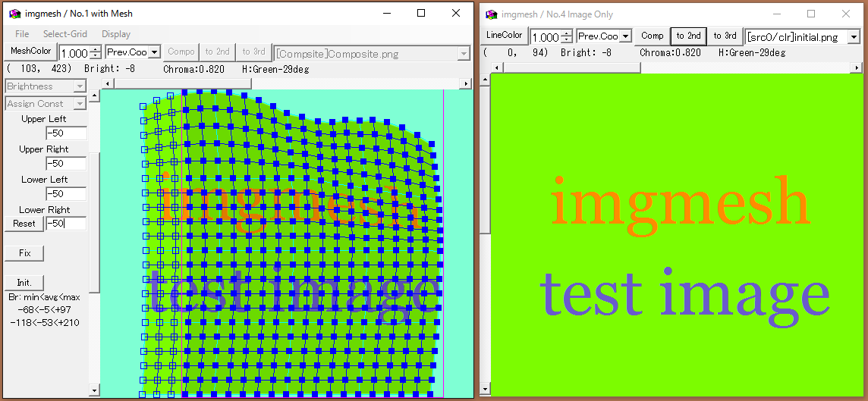Click the zoom spinner down arrow in the Image Only window
Image resolution: width=868 pixels, height=401 pixels.
pos(566,40)
